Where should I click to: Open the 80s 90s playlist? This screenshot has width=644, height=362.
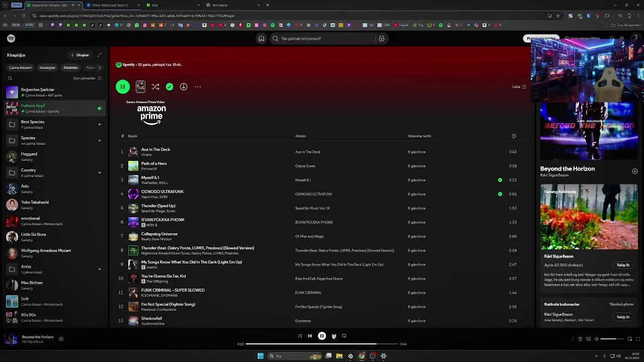(54, 317)
